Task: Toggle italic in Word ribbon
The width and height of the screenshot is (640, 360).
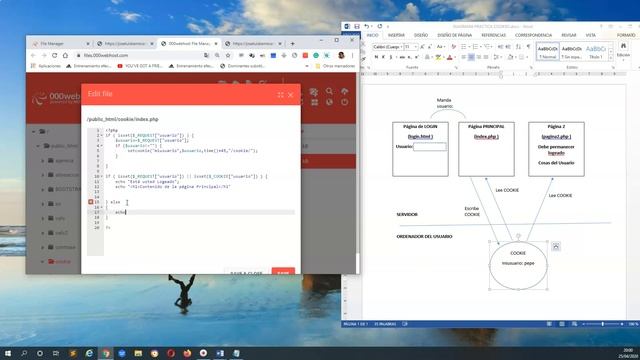Action: click(383, 57)
